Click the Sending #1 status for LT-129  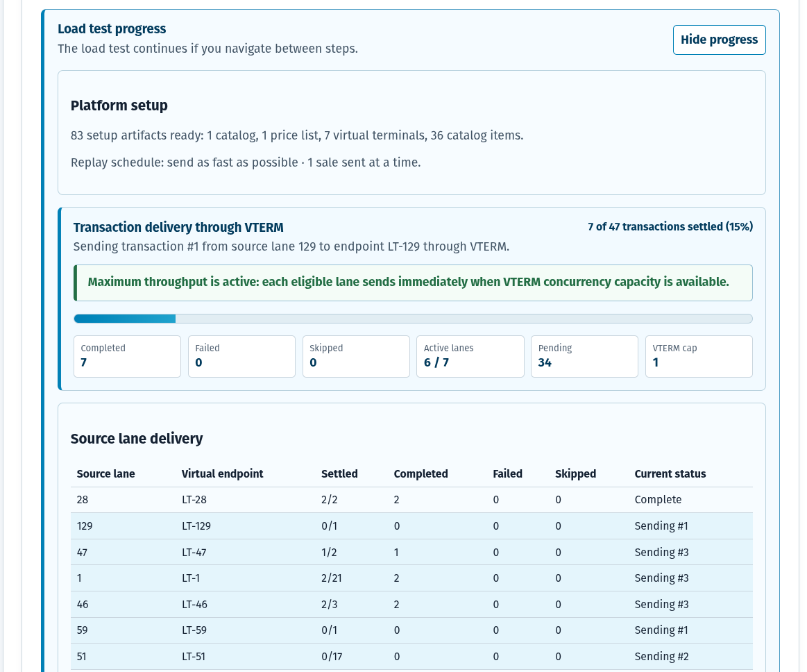661,526
